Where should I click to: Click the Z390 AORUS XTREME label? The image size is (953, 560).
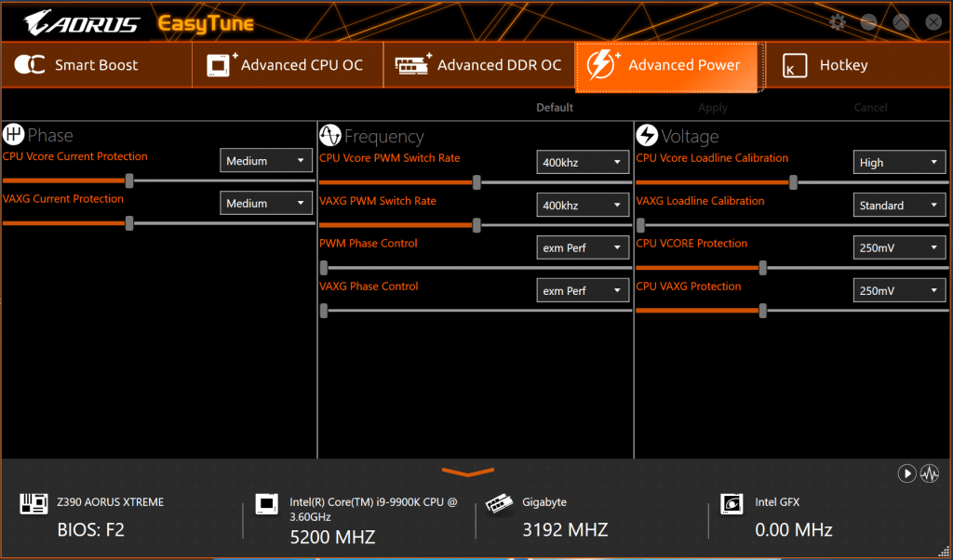tap(110, 502)
